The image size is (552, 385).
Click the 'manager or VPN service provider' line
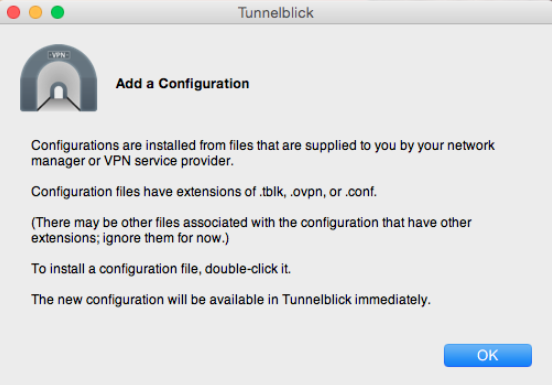(x=132, y=161)
